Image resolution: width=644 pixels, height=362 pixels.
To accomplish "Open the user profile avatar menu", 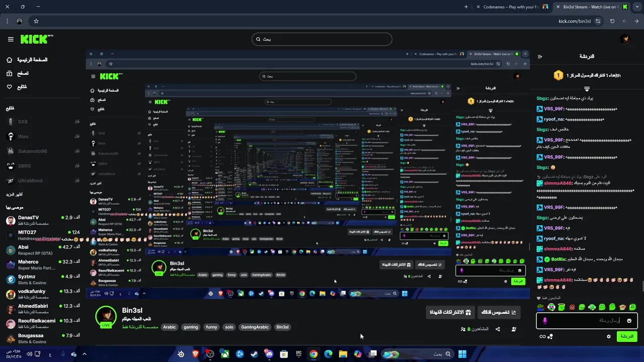I will coord(625,39).
